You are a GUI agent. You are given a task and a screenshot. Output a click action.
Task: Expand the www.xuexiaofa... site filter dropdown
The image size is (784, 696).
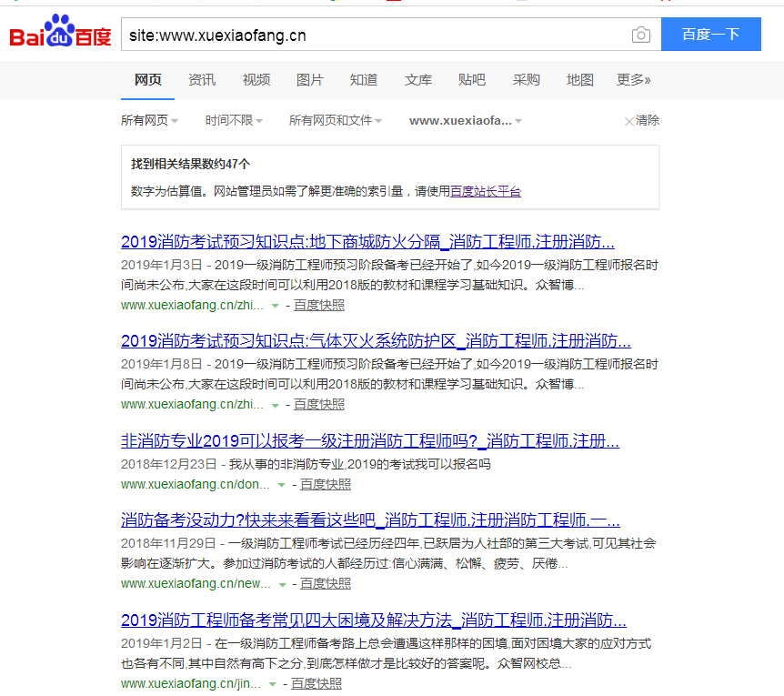(x=466, y=120)
